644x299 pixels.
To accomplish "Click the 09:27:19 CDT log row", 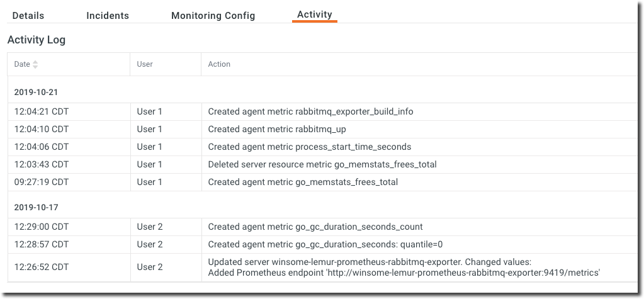I will pos(42,182).
